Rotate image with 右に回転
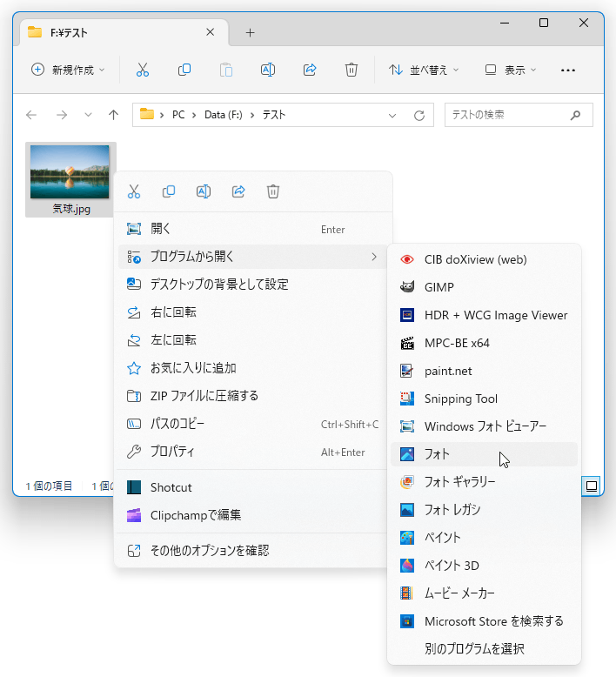This screenshot has width=616, height=677. 253,312
